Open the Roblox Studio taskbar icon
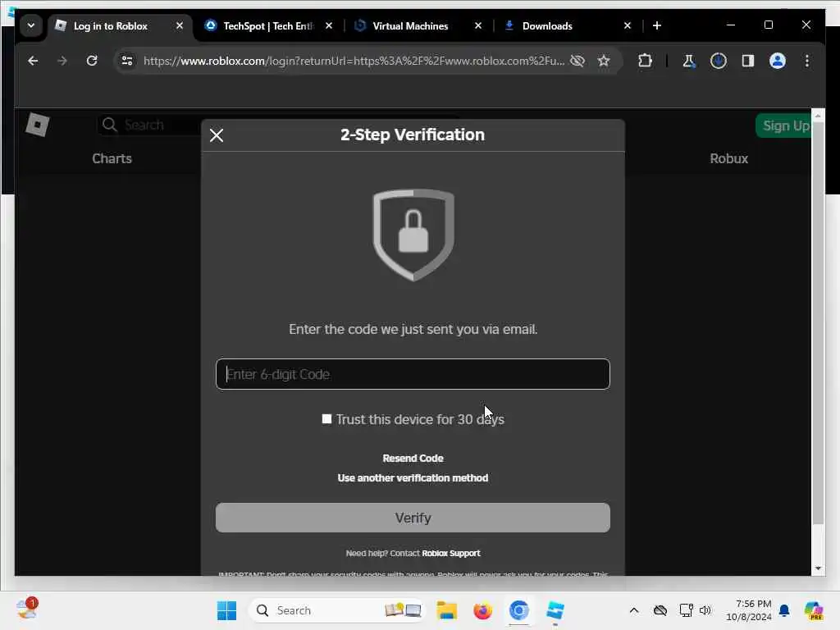Viewport: 840px width, 630px height. coord(555,610)
